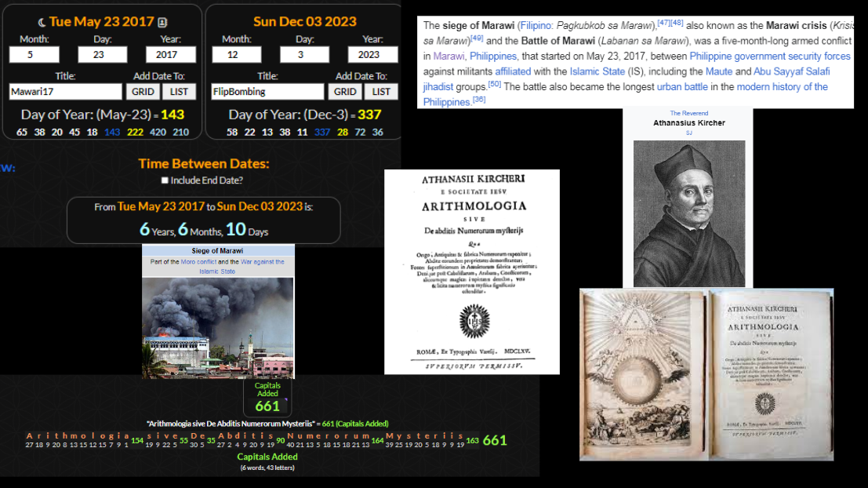Click the second date's Month field showing 12
The width and height of the screenshot is (868, 488).
tap(236, 54)
